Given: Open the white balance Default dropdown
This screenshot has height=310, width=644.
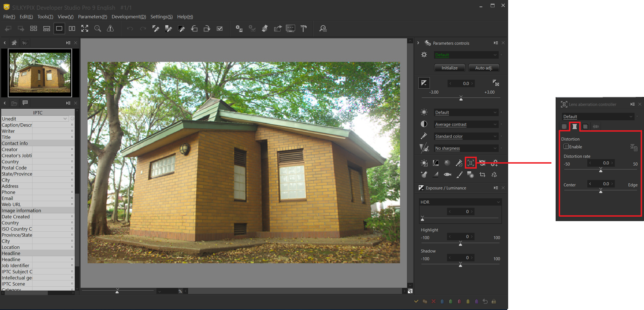Looking at the screenshot, I should click(x=466, y=112).
